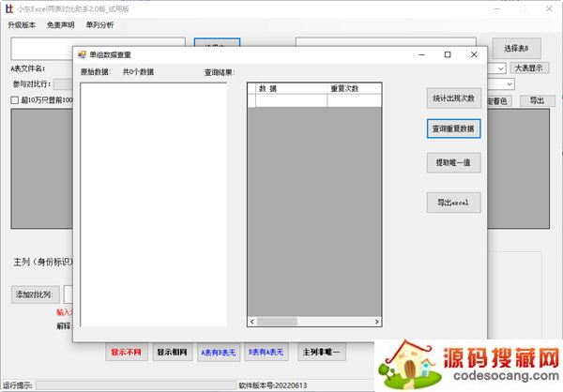
Task: Click the 重复次数 column header
Action: 354,88
